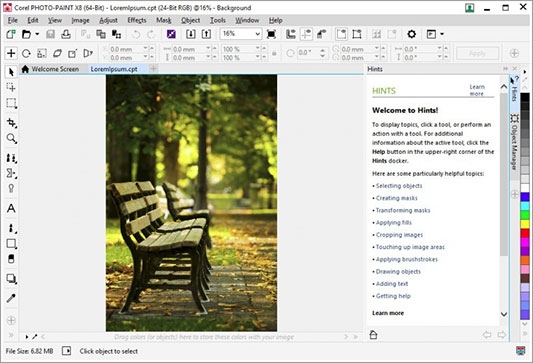
Task: Click the Hints panel scroll down arrow
Action: tap(504, 314)
